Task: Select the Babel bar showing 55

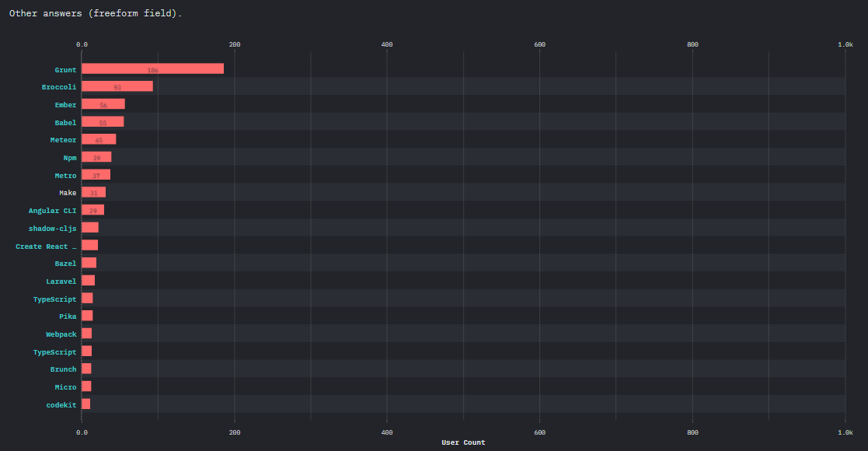Action: (x=103, y=122)
